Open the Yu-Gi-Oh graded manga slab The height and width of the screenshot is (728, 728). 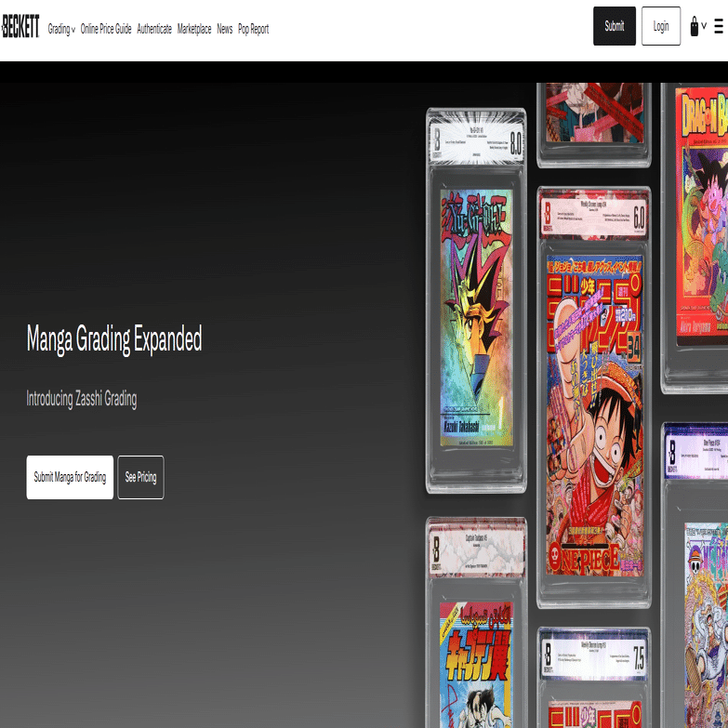pyautogui.click(x=476, y=300)
